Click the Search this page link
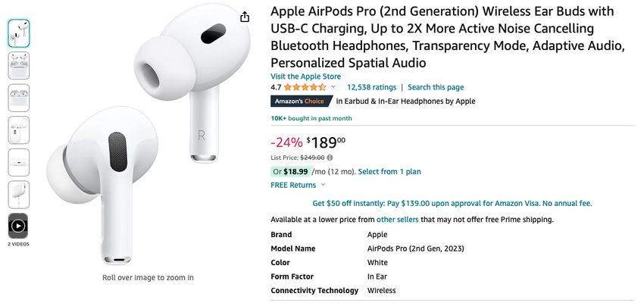 [436, 88]
